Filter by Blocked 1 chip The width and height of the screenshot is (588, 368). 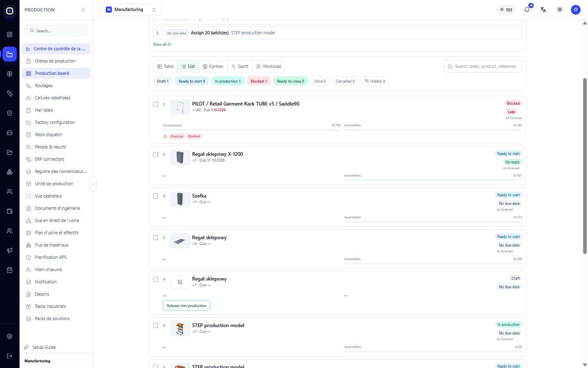pos(259,81)
